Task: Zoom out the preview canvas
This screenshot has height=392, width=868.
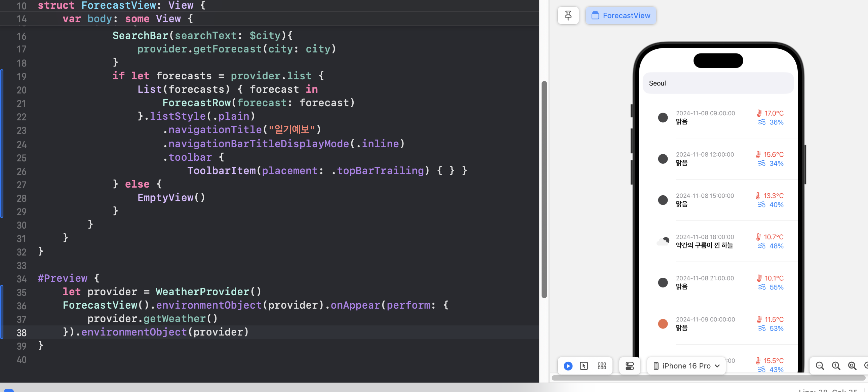Action: 820,366
